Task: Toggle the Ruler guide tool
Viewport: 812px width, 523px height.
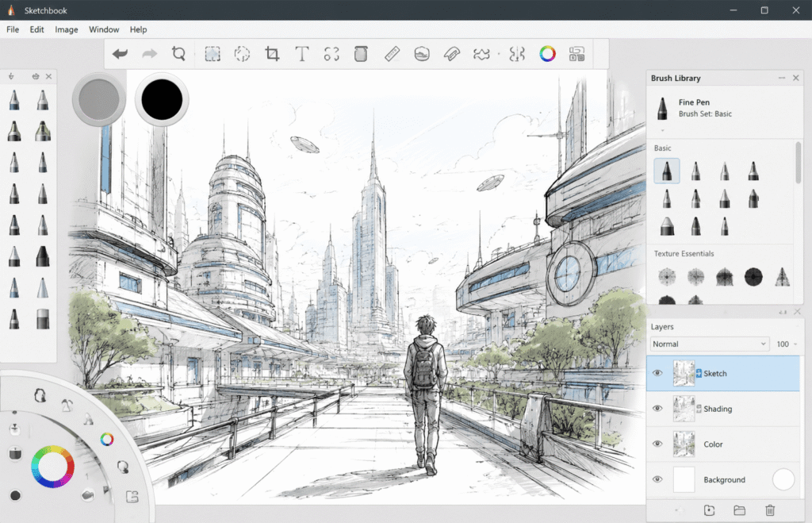Action: [392, 53]
